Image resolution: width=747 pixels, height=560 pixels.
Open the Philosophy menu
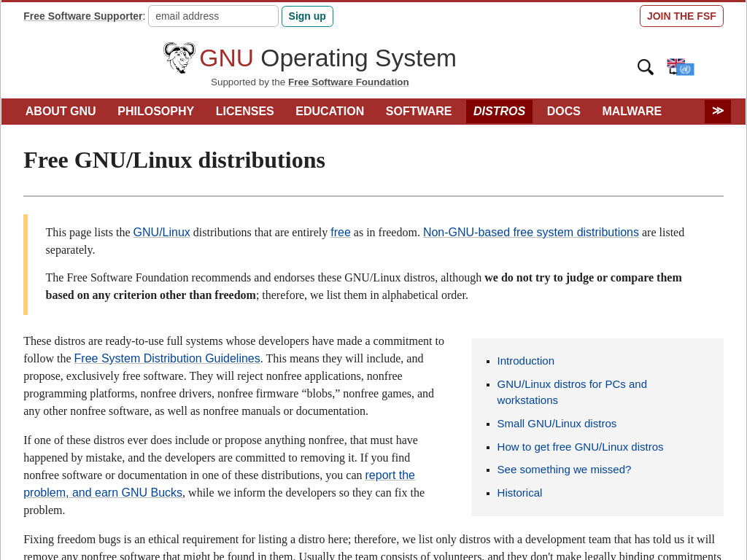pos(156,111)
